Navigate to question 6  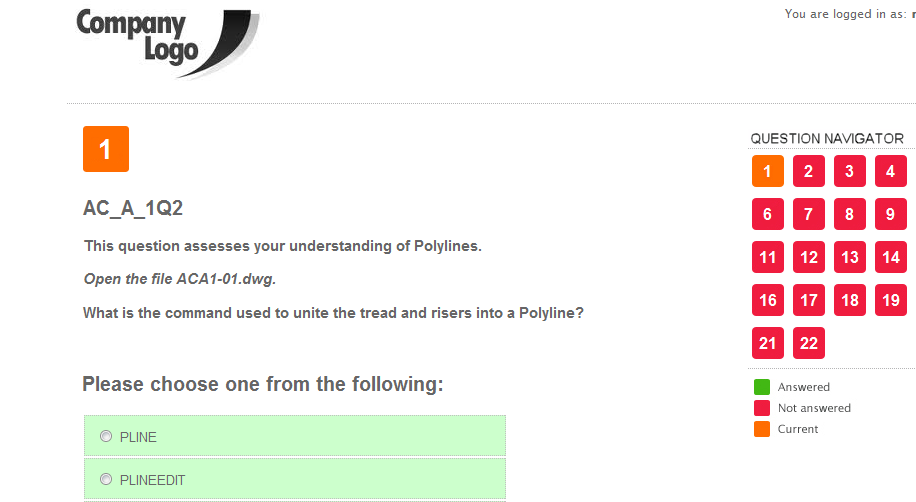767,214
